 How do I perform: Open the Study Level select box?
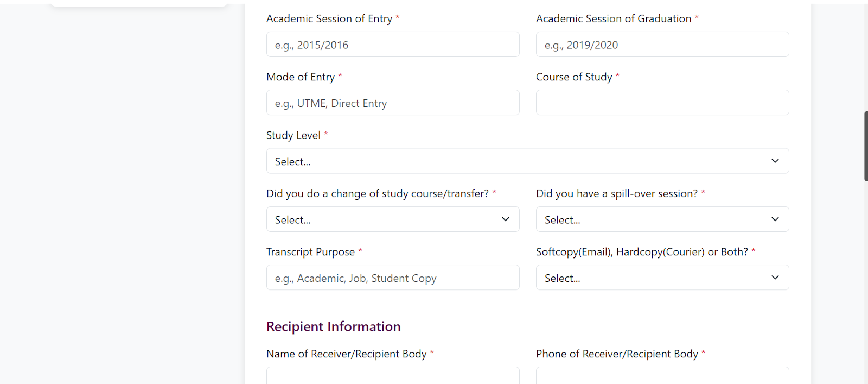coord(515,161)
